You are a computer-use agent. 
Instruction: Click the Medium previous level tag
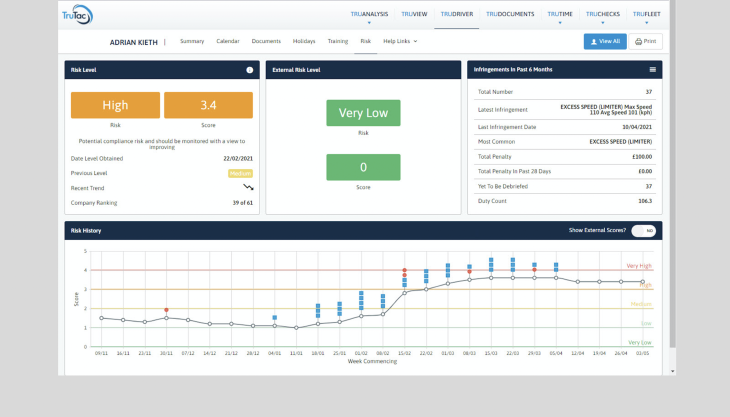(x=240, y=174)
